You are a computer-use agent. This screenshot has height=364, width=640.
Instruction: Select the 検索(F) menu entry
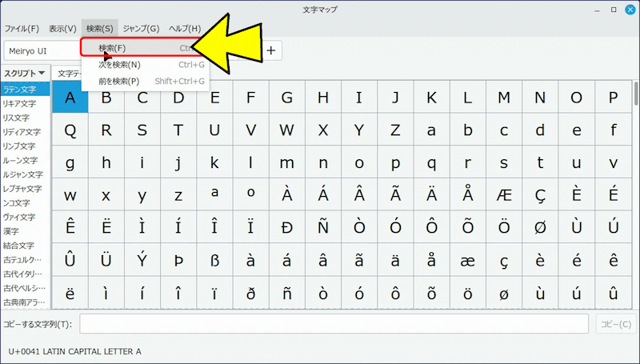112,48
